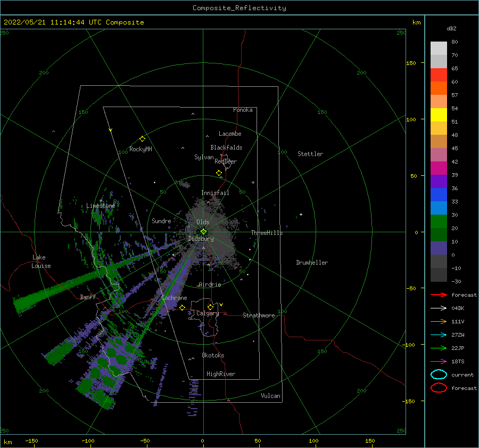Click the Lake Louise label
Screen dimensions: 479x448
click(41, 262)
